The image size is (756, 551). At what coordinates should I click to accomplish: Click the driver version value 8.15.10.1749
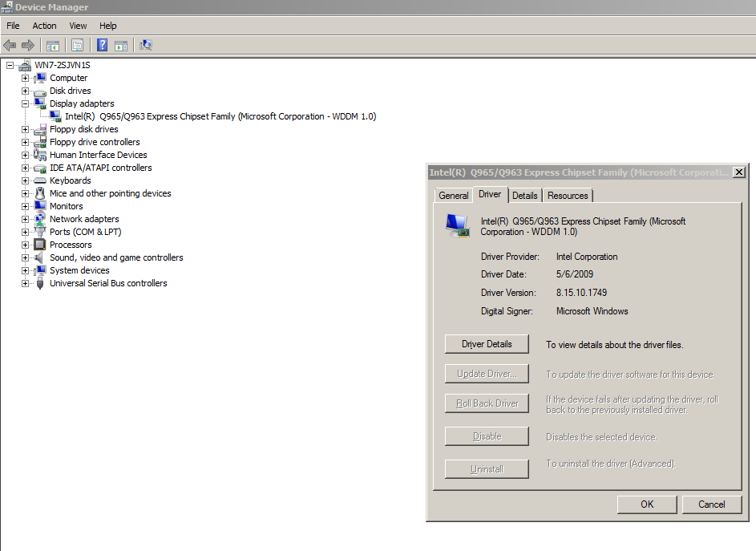pos(581,293)
